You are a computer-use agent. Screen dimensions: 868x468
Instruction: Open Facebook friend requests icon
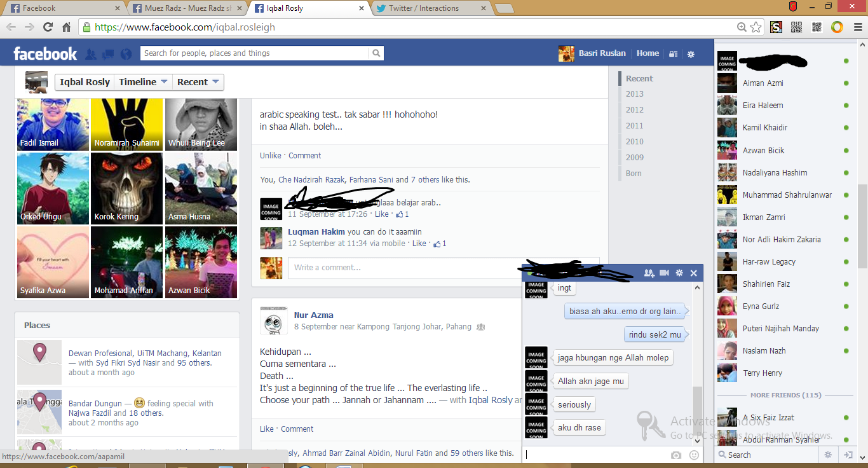tap(91, 54)
